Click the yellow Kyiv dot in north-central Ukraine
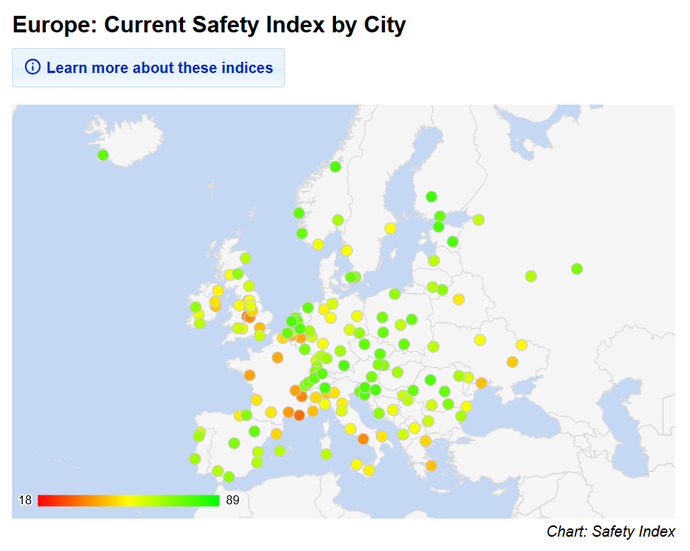Screen dimensions: 690x551 point(480,340)
